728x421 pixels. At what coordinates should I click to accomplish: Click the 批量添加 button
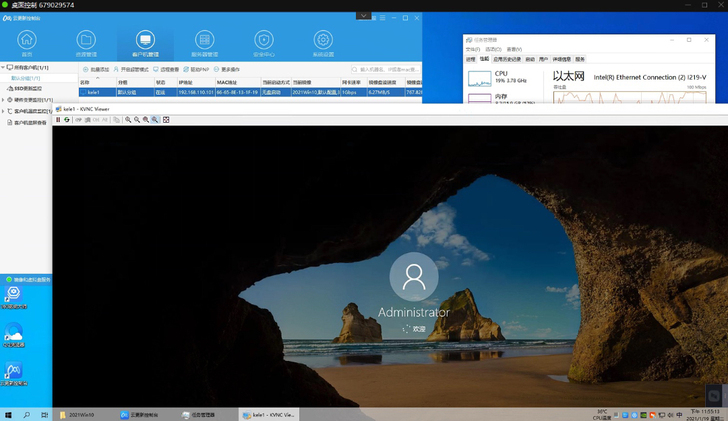(95, 69)
